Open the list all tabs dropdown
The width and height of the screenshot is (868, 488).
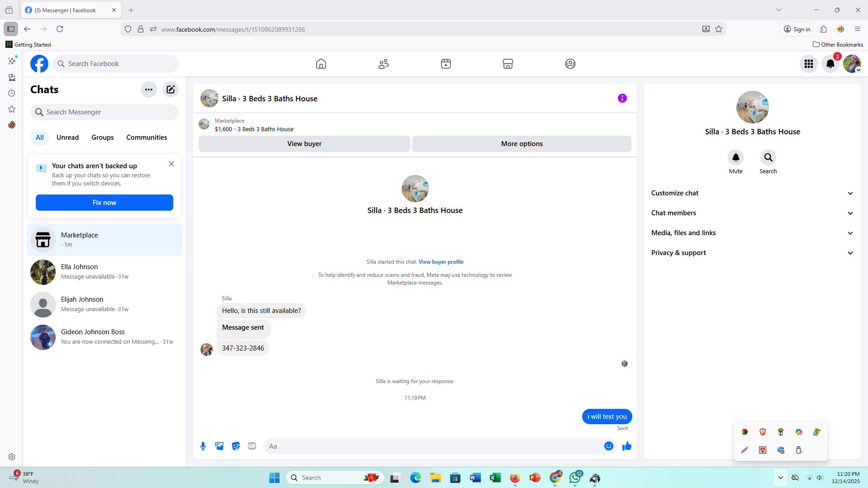pos(778,10)
